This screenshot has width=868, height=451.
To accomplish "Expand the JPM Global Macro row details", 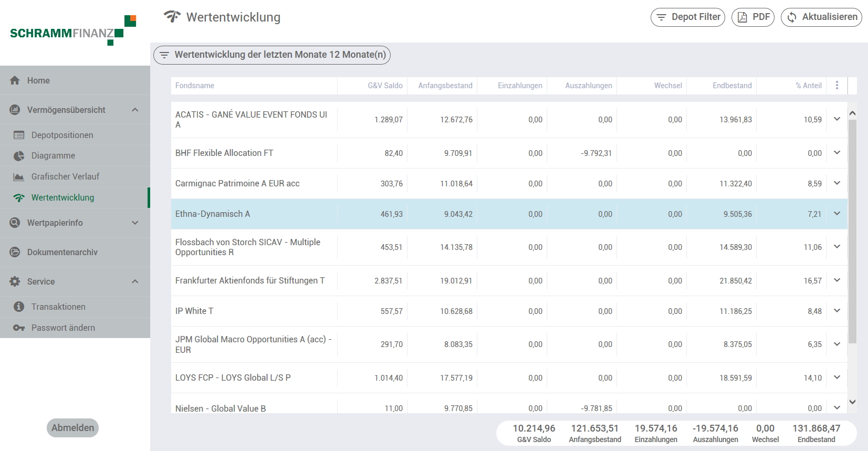I will point(837,344).
